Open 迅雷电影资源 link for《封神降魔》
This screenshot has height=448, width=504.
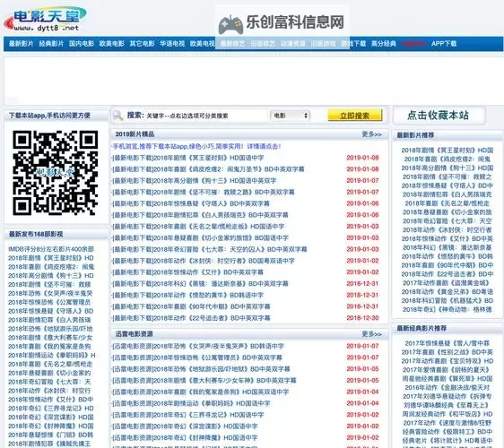point(185,438)
